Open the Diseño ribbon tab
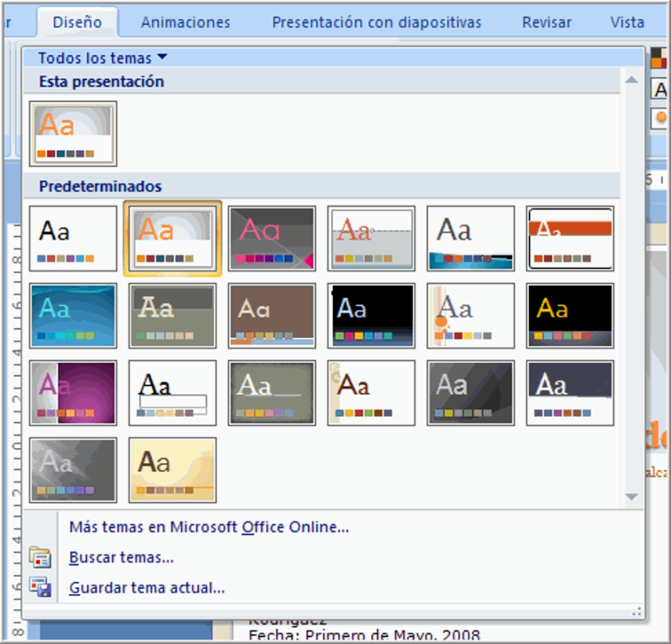Viewport: 671px width, 644px height. coord(77,22)
